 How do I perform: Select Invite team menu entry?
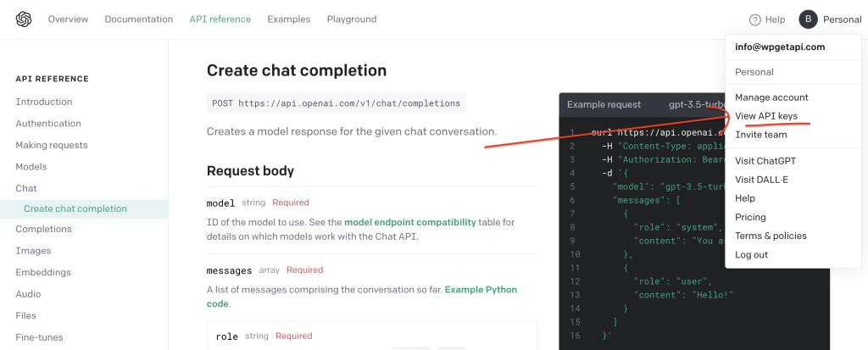pos(760,135)
